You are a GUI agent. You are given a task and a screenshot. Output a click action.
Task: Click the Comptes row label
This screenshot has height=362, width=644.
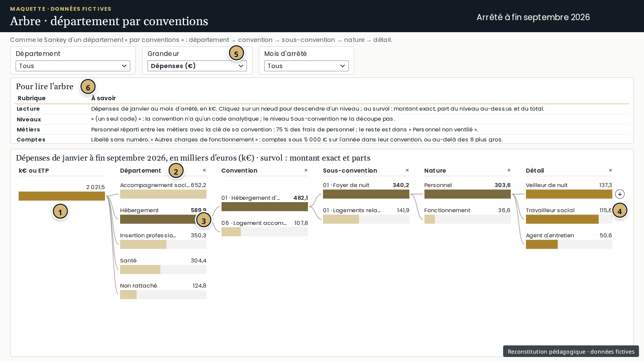coord(31,139)
